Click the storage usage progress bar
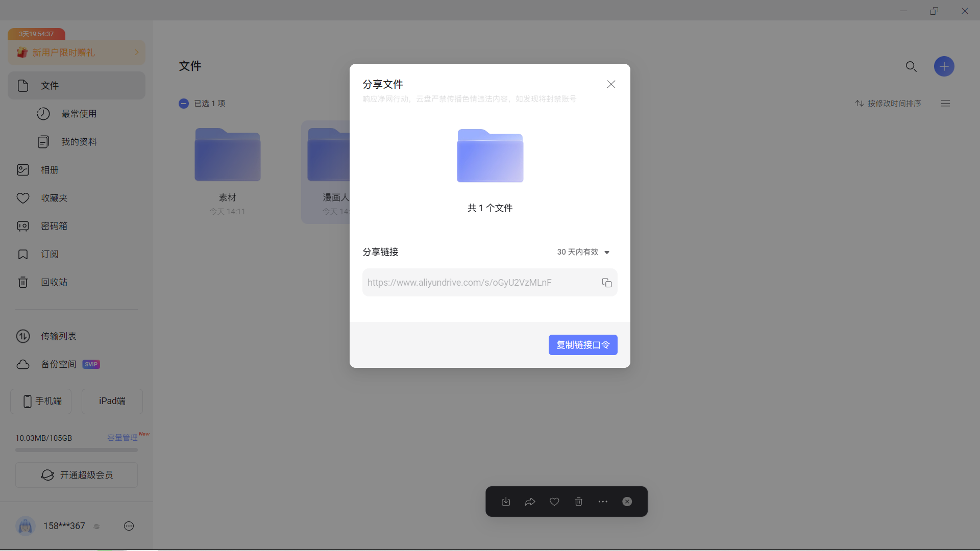This screenshot has width=980, height=551. tap(77, 450)
